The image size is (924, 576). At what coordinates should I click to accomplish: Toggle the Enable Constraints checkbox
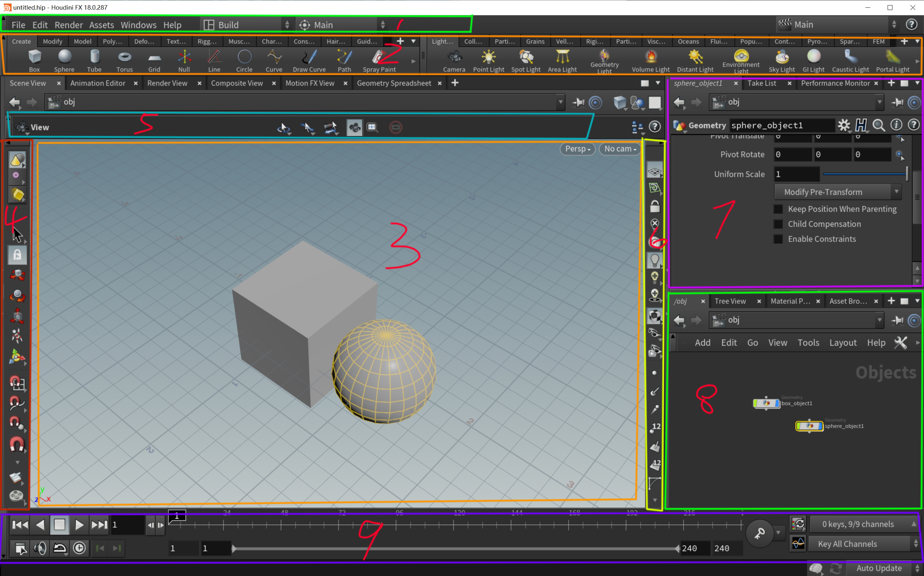point(778,239)
